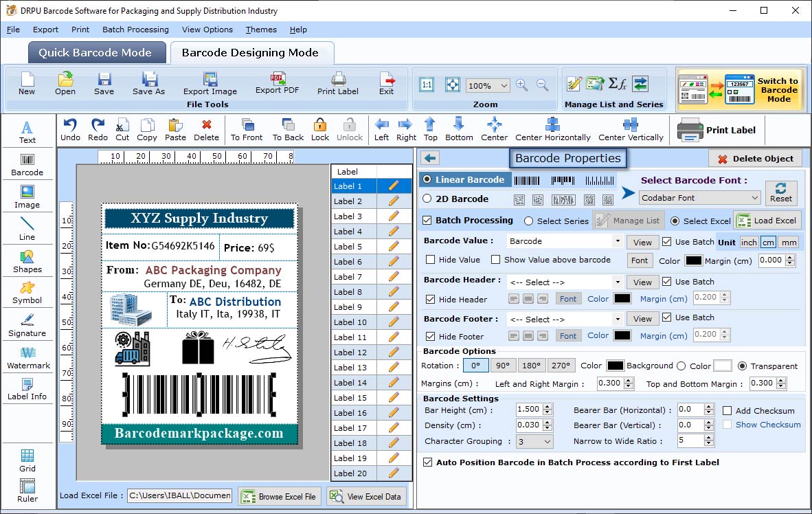
Task: Increase Bar Height stepper value
Action: coord(548,406)
